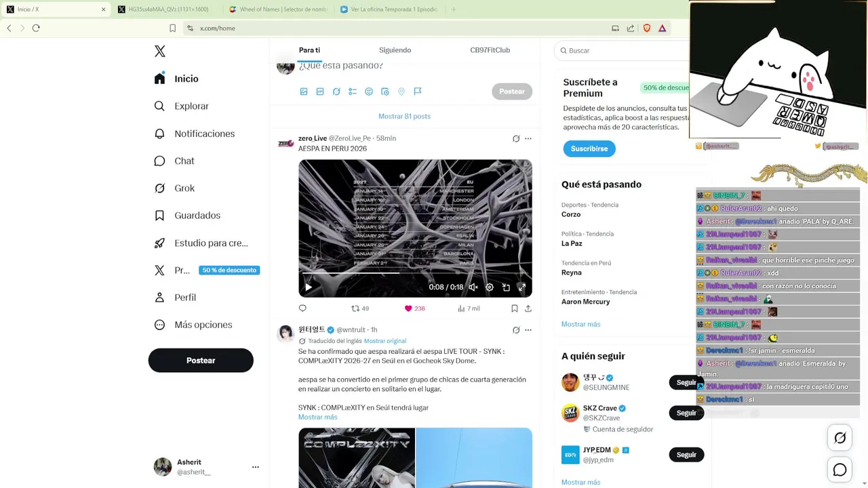Click the video progress bar

pos(415,273)
